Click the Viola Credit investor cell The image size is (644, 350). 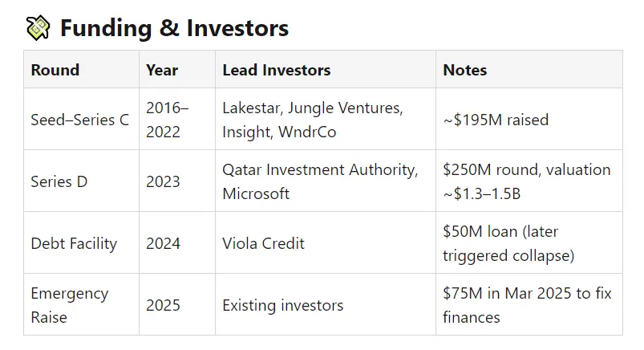coord(264,243)
